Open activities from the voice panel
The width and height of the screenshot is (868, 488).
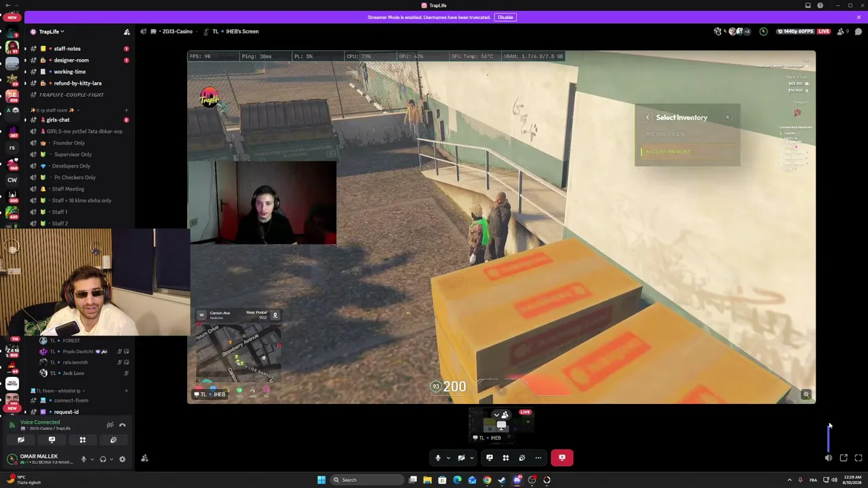tap(83, 440)
